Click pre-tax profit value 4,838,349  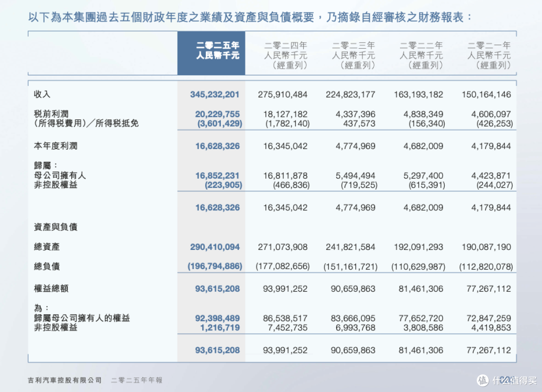pyautogui.click(x=423, y=114)
